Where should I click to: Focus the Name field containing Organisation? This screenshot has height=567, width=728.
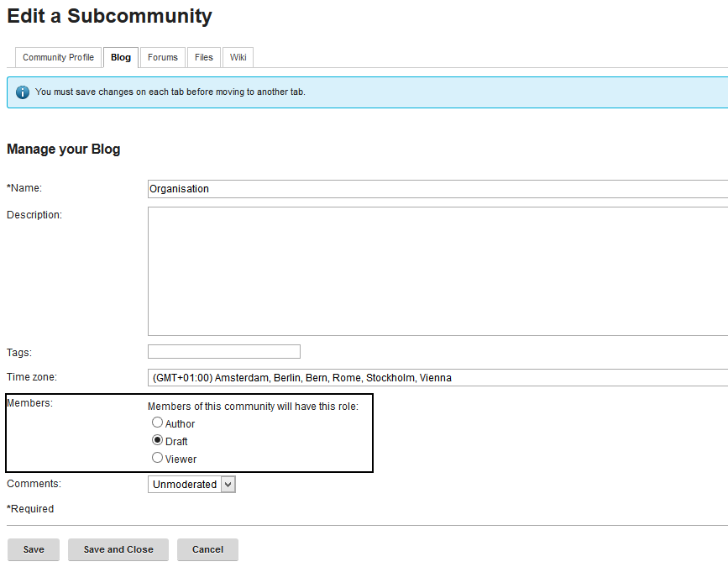coord(437,189)
